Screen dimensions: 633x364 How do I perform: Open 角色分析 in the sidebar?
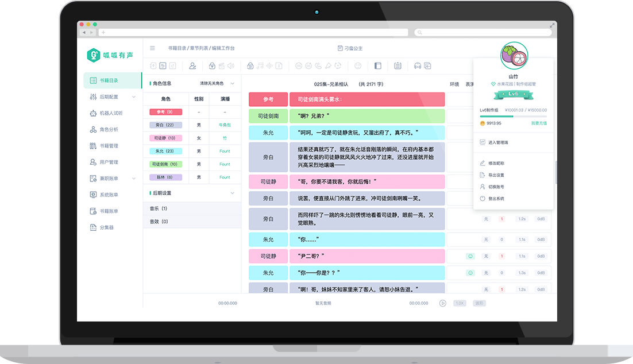pos(109,130)
